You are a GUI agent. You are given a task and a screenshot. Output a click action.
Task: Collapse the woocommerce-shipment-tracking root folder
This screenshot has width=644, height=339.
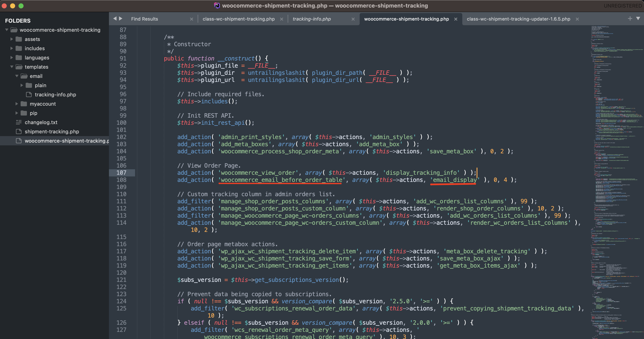click(x=7, y=30)
